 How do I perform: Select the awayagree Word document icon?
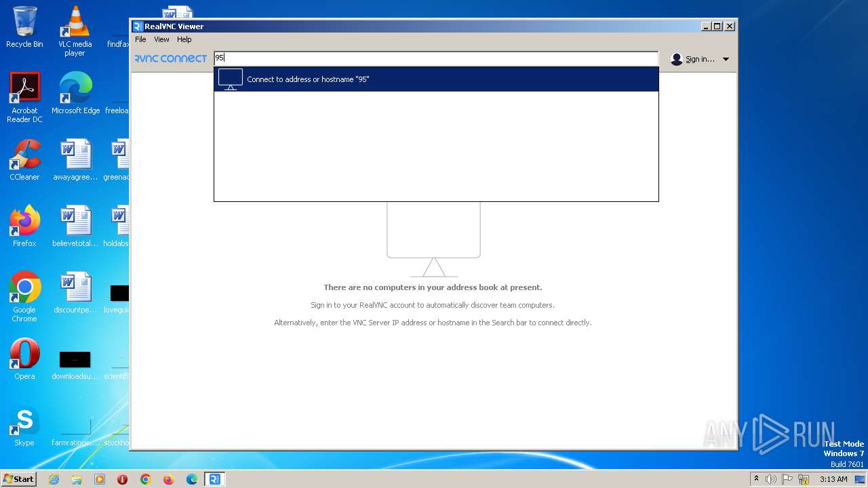tap(75, 160)
